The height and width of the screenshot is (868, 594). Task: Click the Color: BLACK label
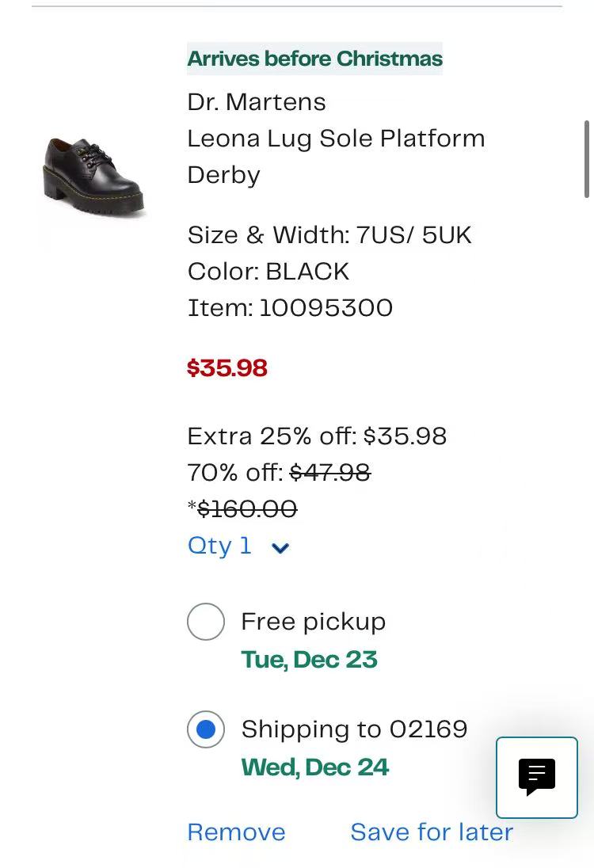[x=268, y=272]
